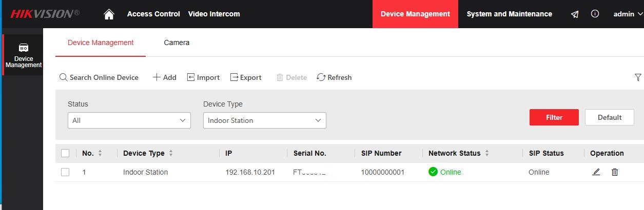This screenshot has width=644, height=210.
Task: Reset filters with Default button
Action: 610,117
